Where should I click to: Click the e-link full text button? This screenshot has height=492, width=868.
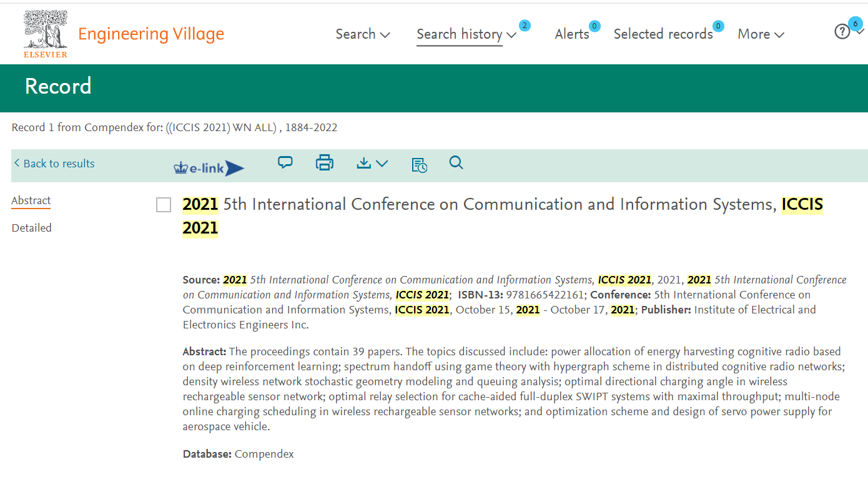209,167
